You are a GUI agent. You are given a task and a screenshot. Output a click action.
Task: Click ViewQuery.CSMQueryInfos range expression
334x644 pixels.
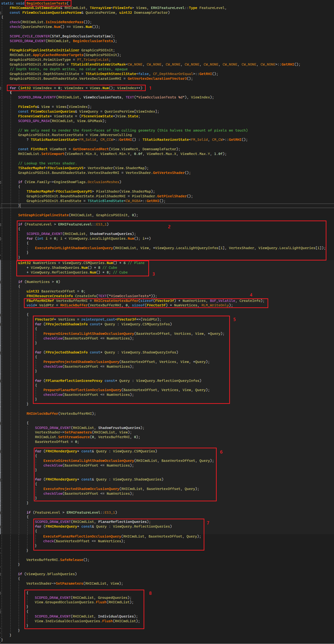click(146, 325)
